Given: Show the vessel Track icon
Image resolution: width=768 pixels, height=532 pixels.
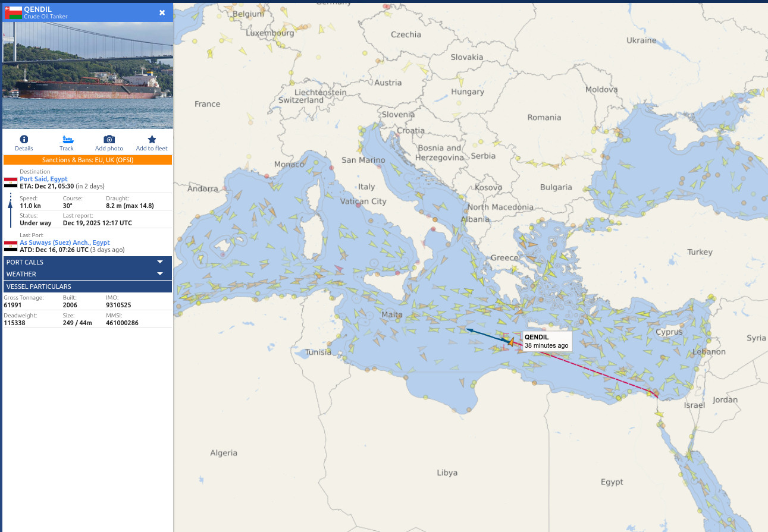Looking at the screenshot, I should pyautogui.click(x=67, y=139).
